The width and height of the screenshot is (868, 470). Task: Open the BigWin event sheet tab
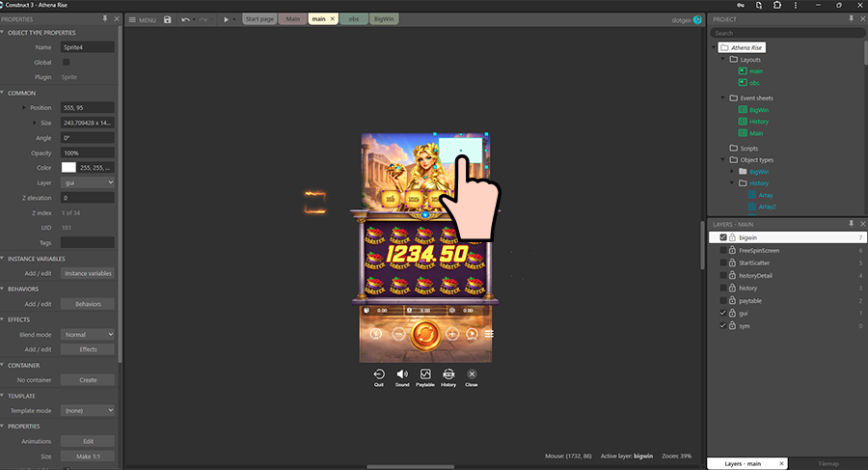point(383,19)
